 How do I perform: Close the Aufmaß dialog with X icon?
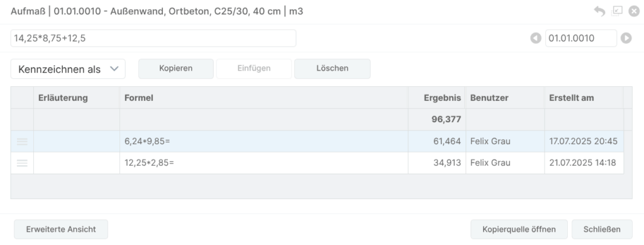coord(634,11)
